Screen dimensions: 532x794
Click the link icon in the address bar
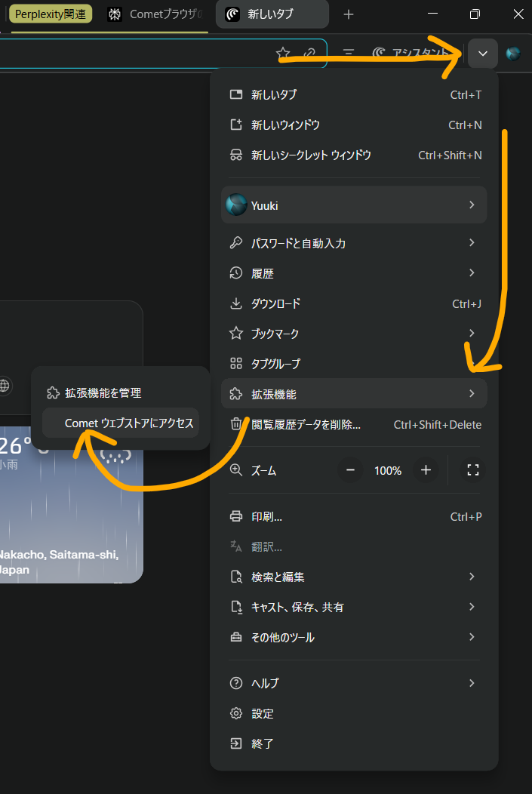point(309,53)
